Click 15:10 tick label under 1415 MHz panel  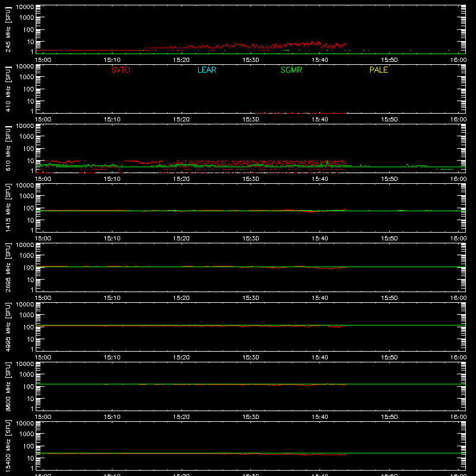[x=112, y=239]
